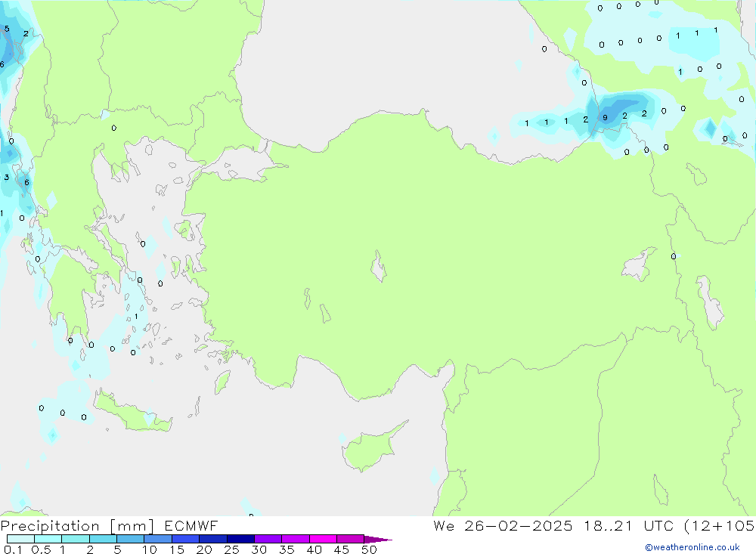The image size is (756, 554).
Task: Click the 'We 26-02-2025' date text
Action: click(x=503, y=526)
